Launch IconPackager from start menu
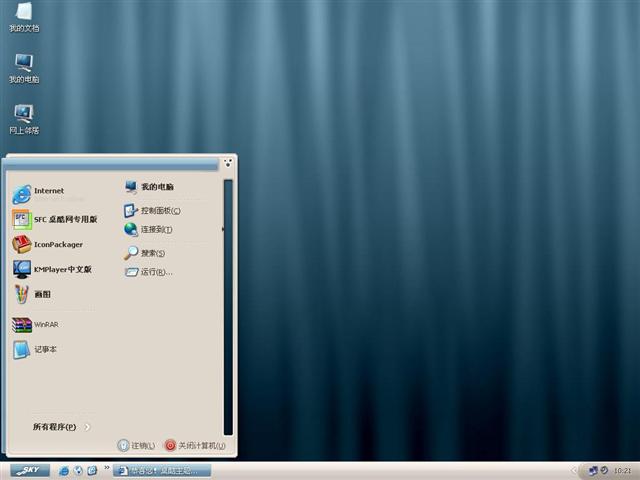 click(47, 244)
